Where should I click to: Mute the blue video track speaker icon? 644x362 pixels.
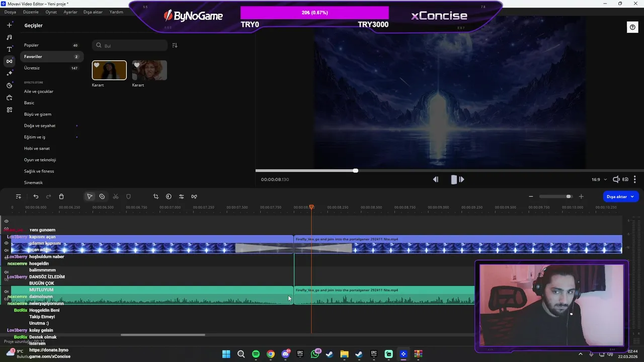point(7,250)
